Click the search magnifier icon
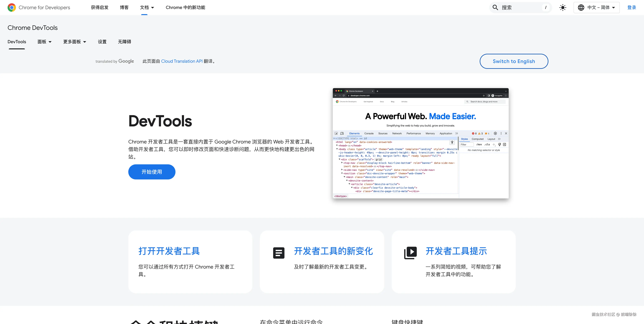The image size is (644, 324). (495, 8)
